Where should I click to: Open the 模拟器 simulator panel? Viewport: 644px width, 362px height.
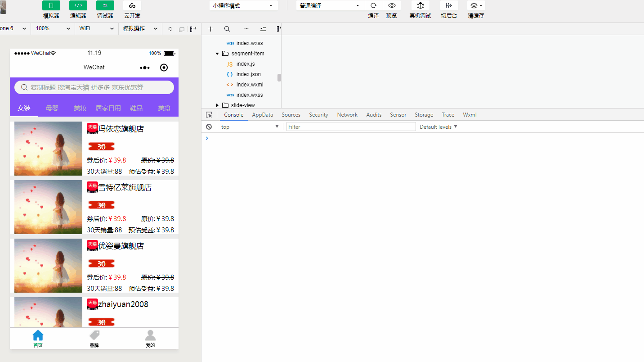pyautogui.click(x=51, y=5)
